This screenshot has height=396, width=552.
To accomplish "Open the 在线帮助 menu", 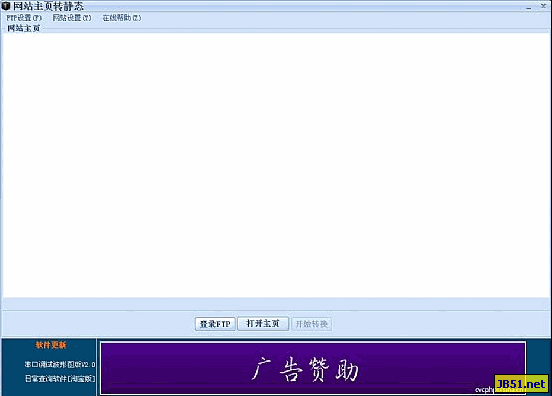I will (x=122, y=18).
